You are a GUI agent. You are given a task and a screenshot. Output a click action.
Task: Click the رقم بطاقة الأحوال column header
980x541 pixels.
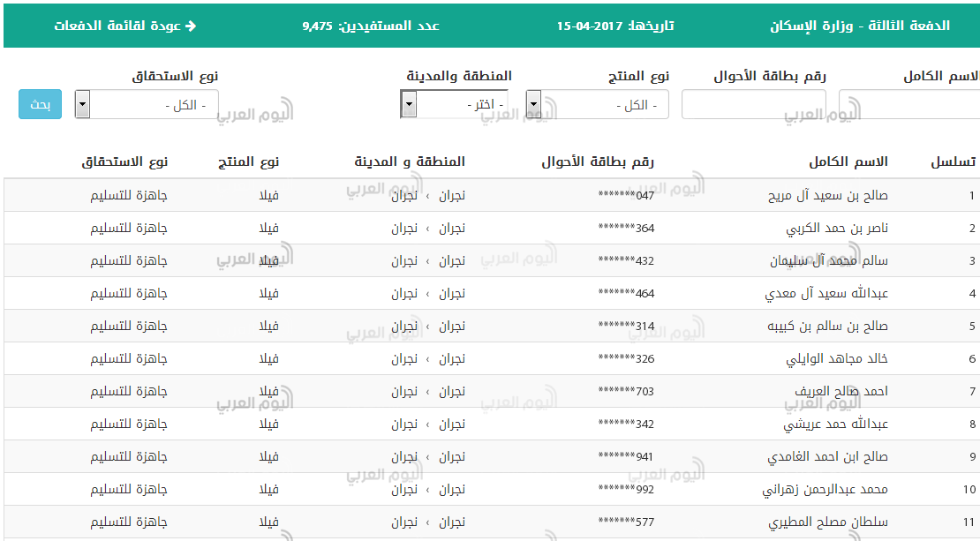coord(598,162)
